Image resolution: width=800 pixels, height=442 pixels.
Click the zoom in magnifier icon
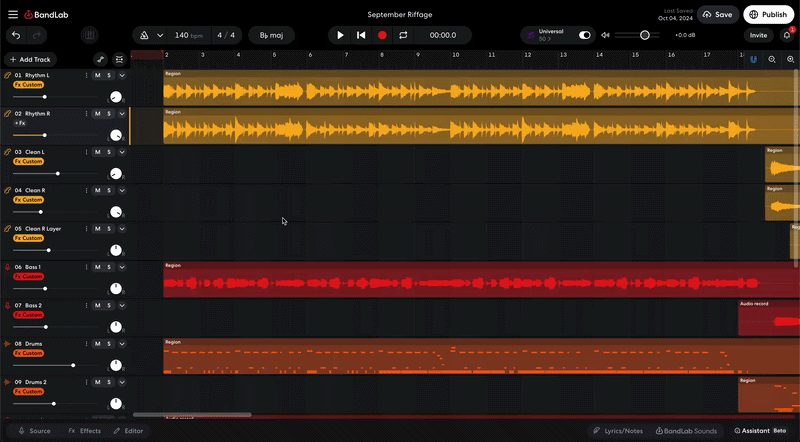point(790,59)
